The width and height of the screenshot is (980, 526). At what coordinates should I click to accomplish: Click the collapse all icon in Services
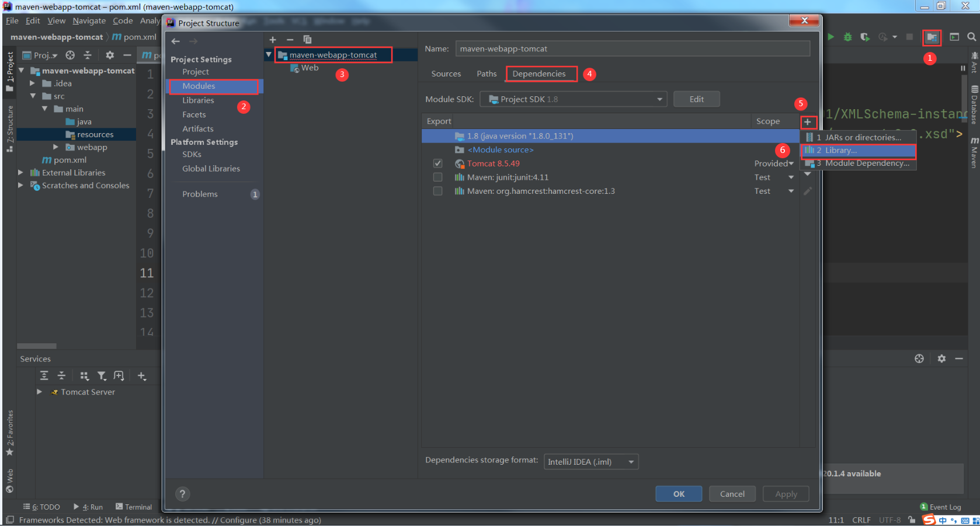coord(61,376)
